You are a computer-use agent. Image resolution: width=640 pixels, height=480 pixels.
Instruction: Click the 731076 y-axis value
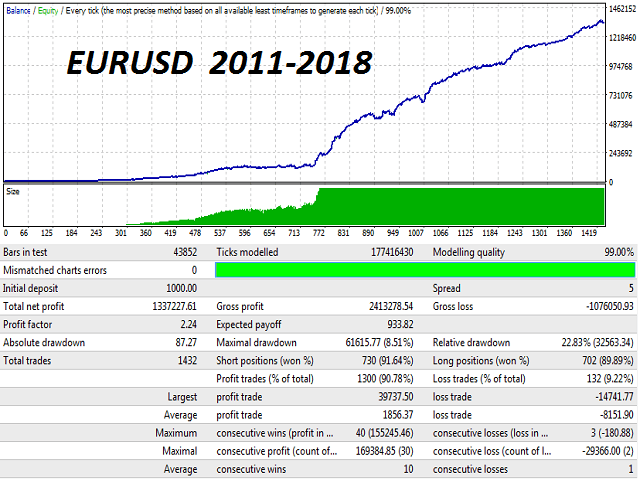pos(621,96)
